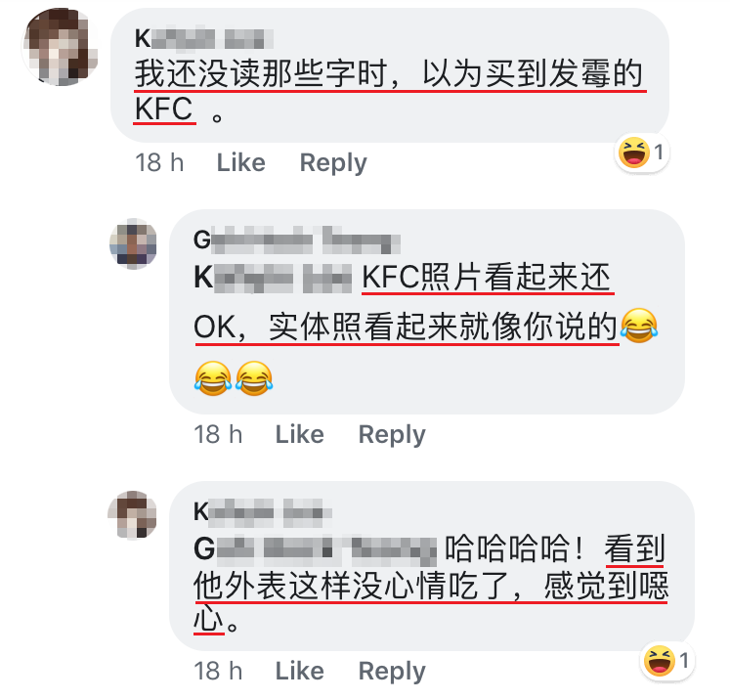Viewport: 730px width, 700px height.
Task: Click the tagged name G in third comment
Action: pos(316,548)
